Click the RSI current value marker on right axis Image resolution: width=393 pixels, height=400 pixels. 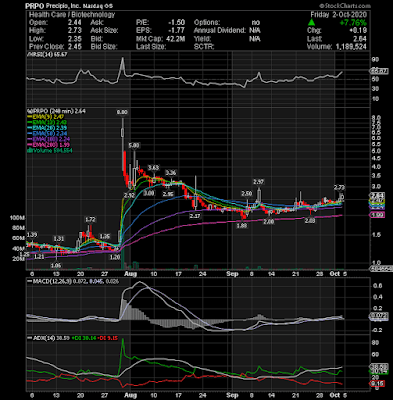coord(379,71)
